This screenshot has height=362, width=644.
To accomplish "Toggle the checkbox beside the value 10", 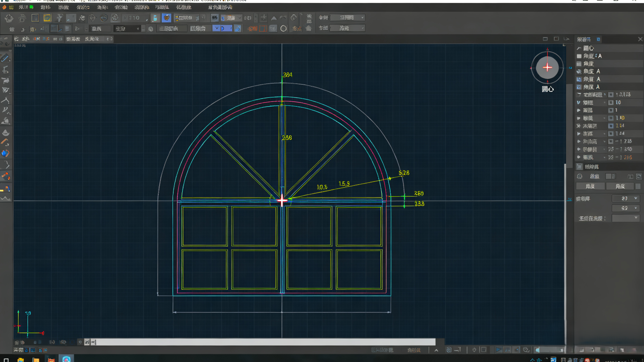I will pyautogui.click(x=611, y=103).
